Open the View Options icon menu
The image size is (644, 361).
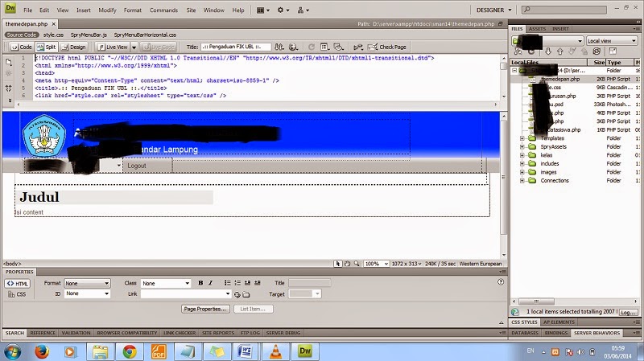324,47
